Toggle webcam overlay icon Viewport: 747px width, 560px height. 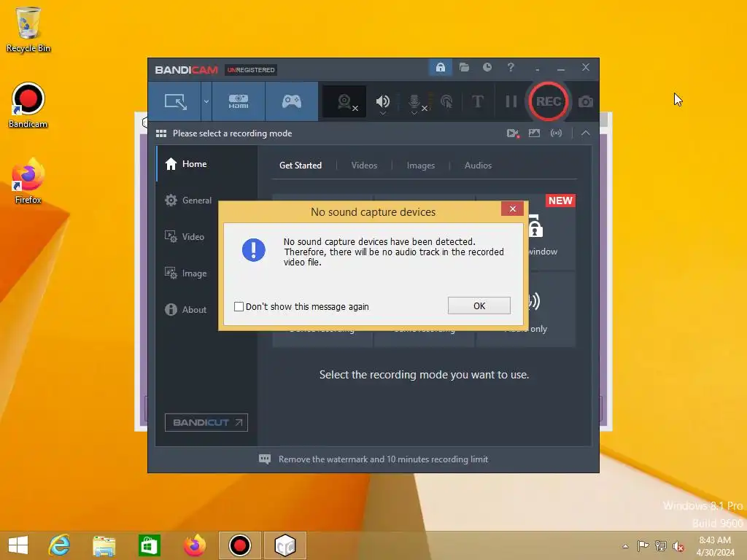click(x=344, y=101)
